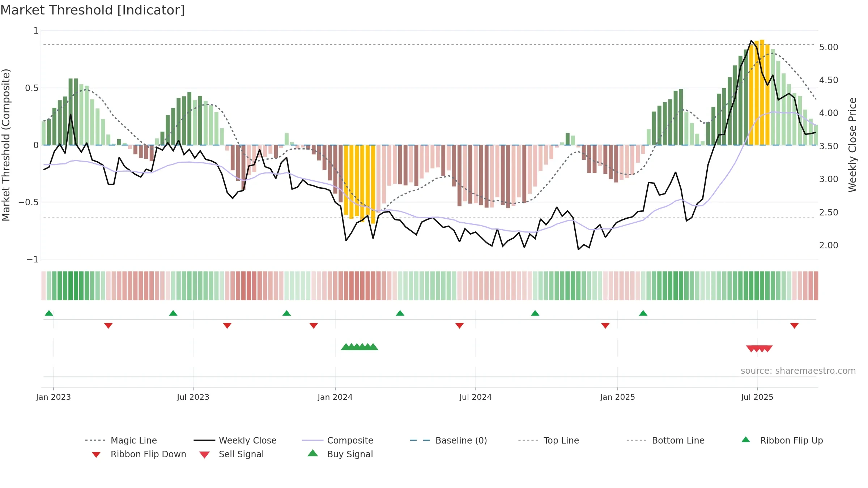The height and width of the screenshot is (488, 868).
Task: Click the yellow histogram bars at the mid-2025 peak
Action: coord(759,93)
